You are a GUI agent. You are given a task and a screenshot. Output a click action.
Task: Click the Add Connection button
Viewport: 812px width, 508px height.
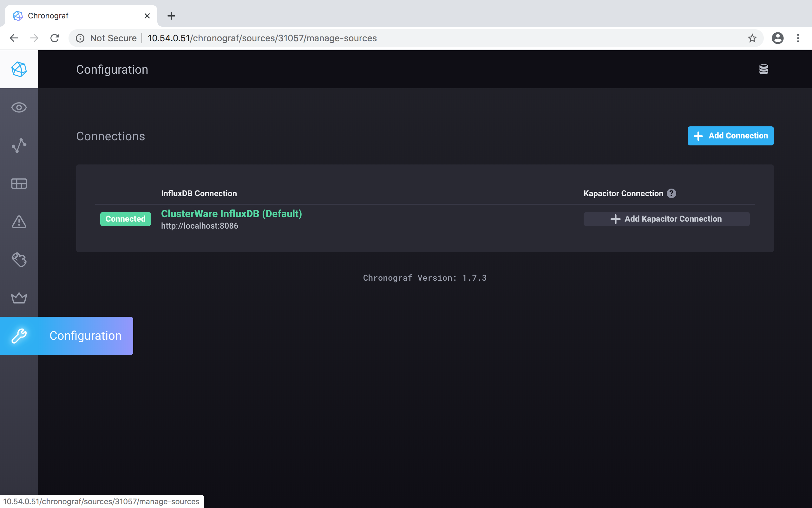pyautogui.click(x=730, y=136)
